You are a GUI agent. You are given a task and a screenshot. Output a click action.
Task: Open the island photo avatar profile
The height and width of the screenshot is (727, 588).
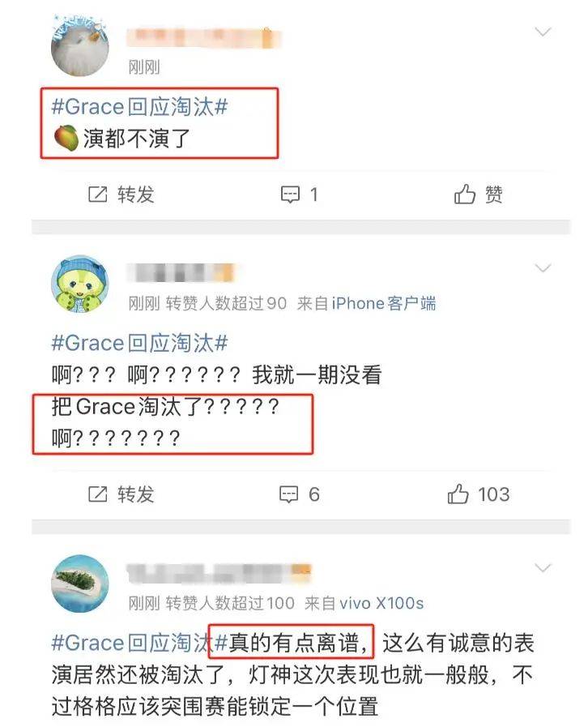(x=79, y=584)
